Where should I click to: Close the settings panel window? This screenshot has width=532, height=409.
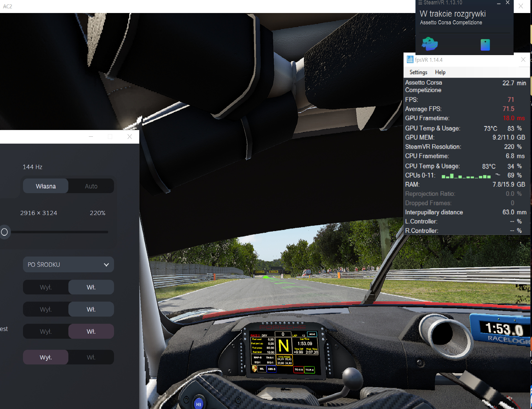tap(130, 137)
